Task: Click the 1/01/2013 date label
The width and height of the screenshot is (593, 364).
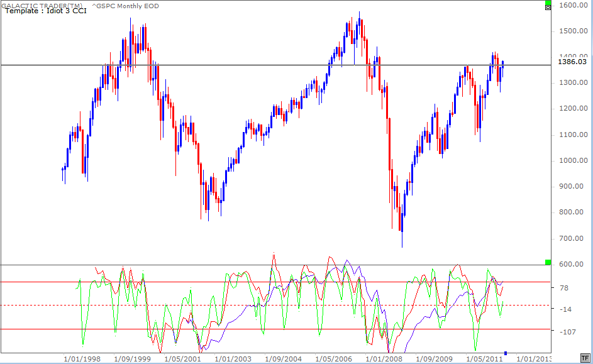Action: [534, 359]
